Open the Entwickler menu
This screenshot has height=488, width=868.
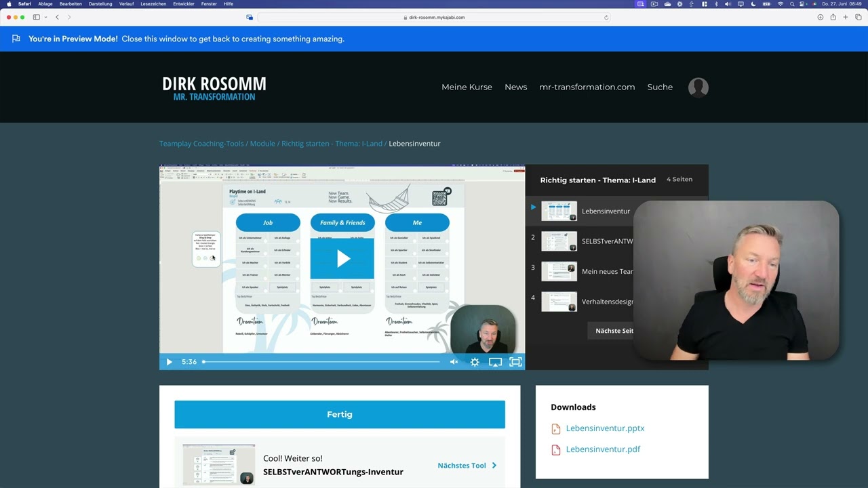click(184, 4)
